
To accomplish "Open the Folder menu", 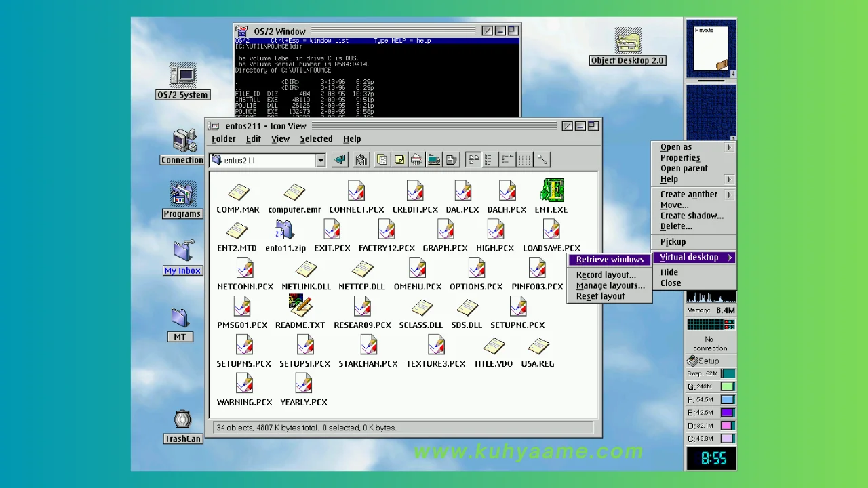I will (x=223, y=139).
